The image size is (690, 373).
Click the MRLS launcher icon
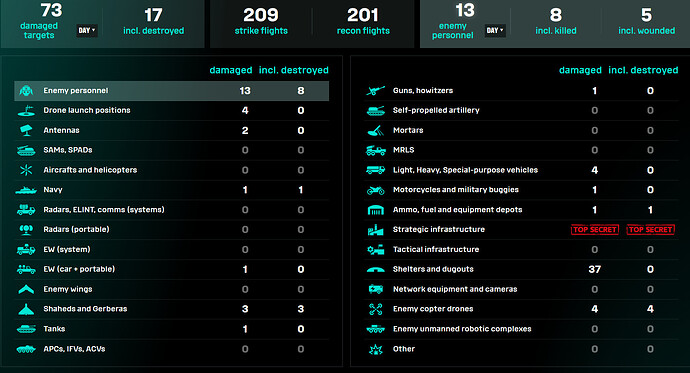[375, 150]
